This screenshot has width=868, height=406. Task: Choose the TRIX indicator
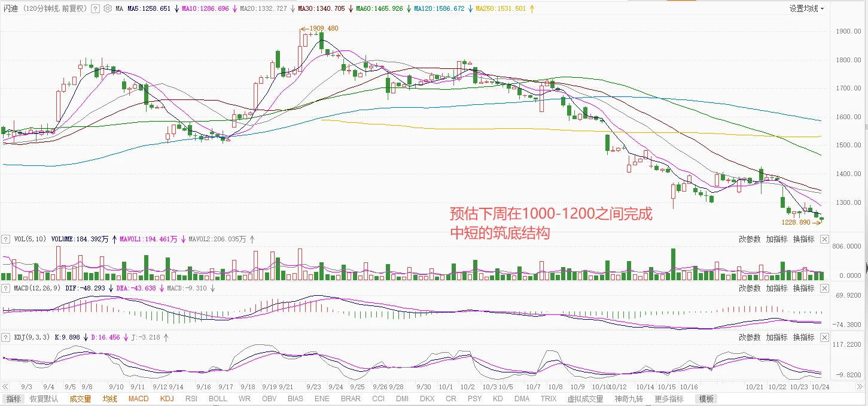(x=549, y=399)
